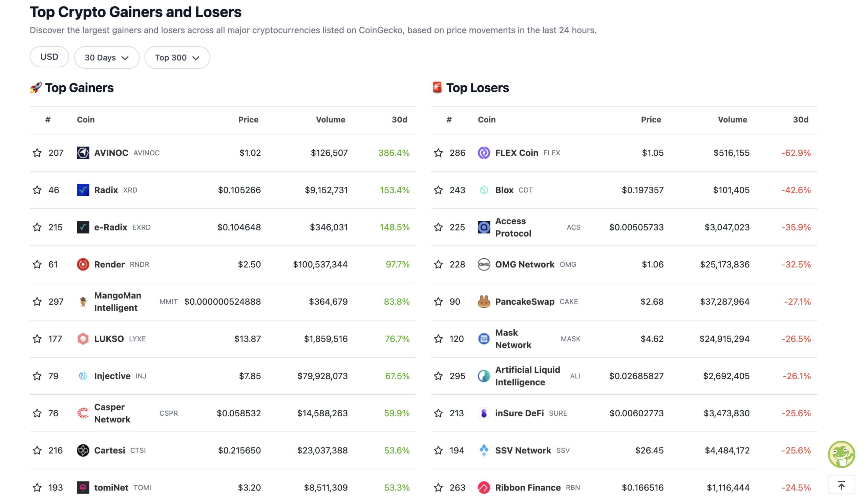
Task: Click the $0.000000524888 MangoMan price
Action: [x=222, y=302]
